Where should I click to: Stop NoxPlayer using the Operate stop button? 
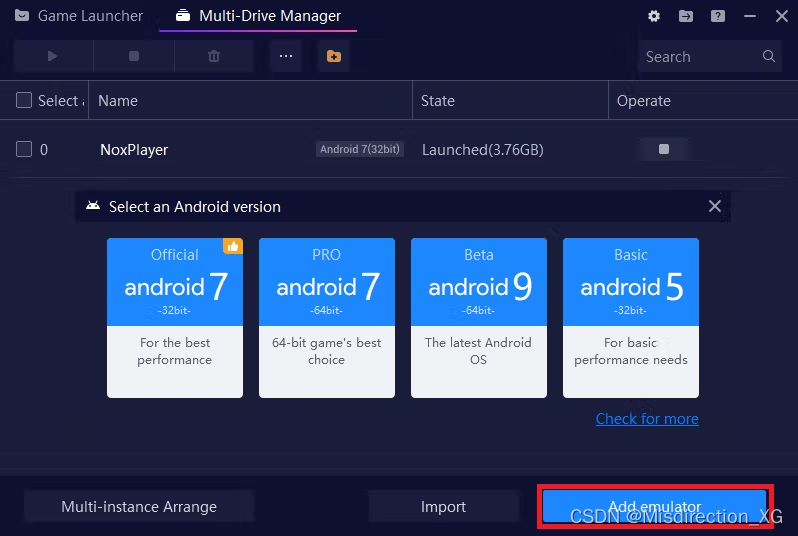point(664,149)
